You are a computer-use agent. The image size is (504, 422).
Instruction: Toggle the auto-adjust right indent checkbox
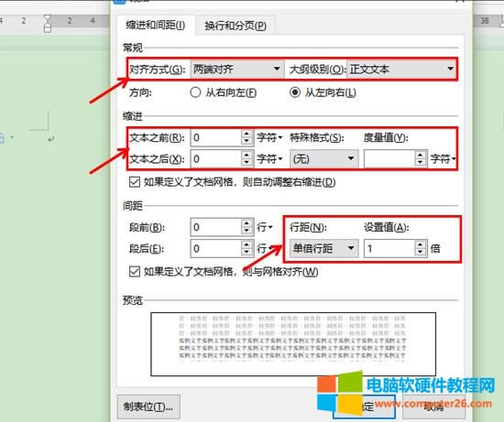(135, 182)
